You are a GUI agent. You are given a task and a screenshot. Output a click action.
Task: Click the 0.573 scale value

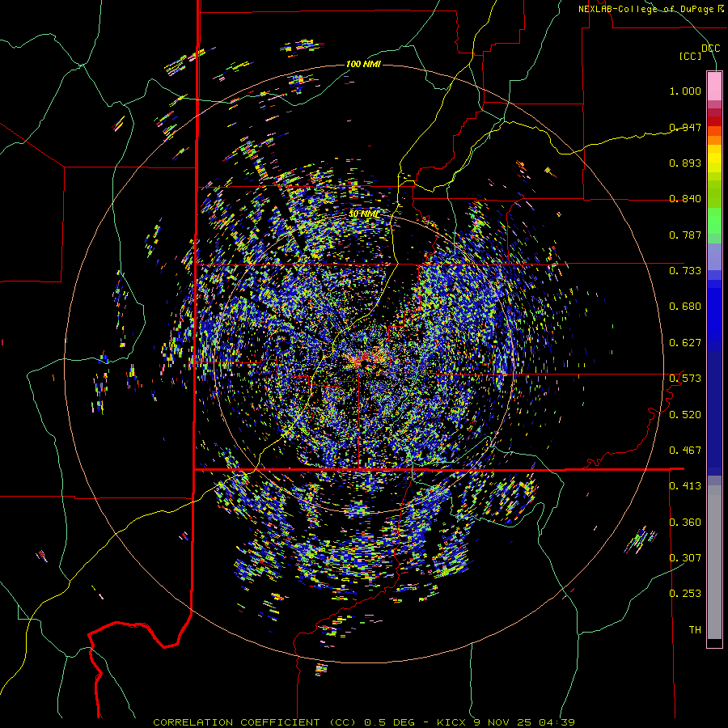tap(685, 379)
